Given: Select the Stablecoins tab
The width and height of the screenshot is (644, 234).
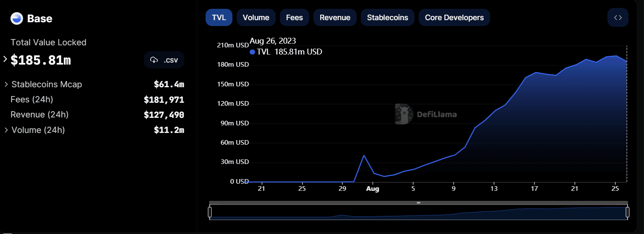Looking at the screenshot, I should click(x=387, y=18).
